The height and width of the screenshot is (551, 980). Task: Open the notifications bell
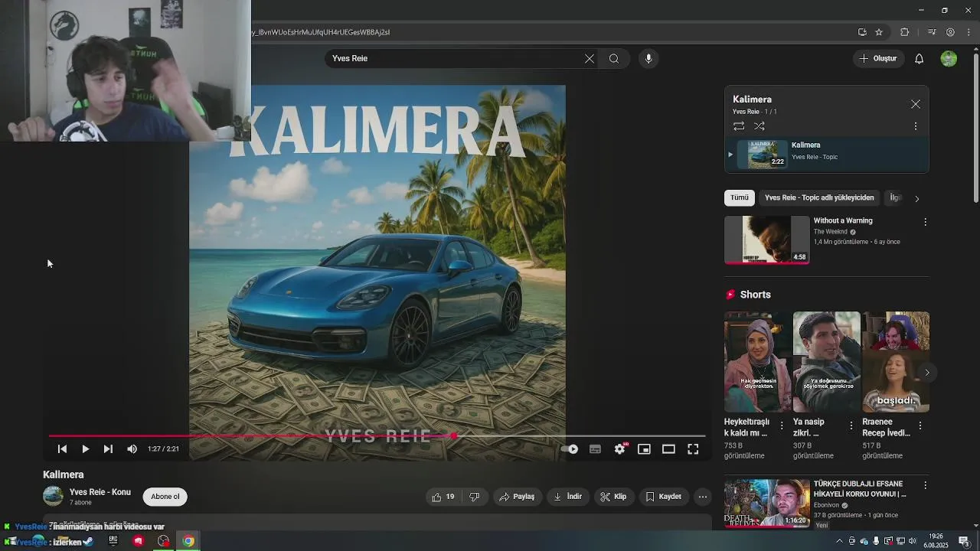[x=920, y=59]
